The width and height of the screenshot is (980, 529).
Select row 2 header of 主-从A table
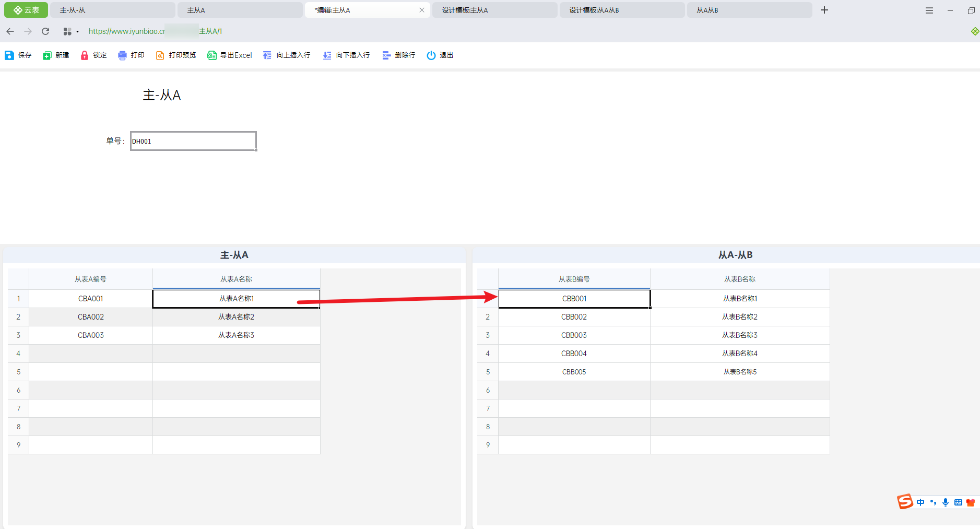tap(18, 317)
